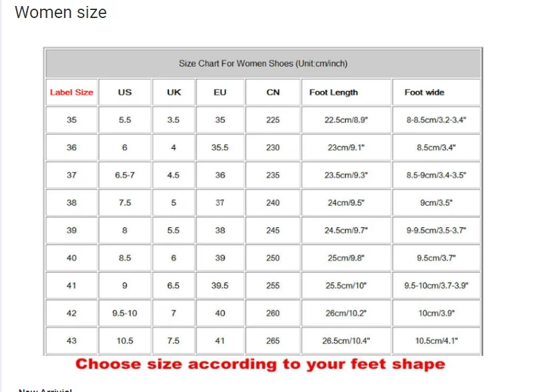Select the Foot wide header cell
This screenshot has height=392, width=540.
click(436, 92)
